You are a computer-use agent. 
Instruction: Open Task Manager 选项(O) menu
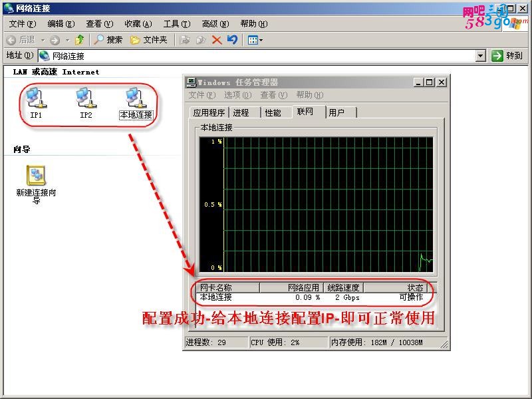point(238,95)
